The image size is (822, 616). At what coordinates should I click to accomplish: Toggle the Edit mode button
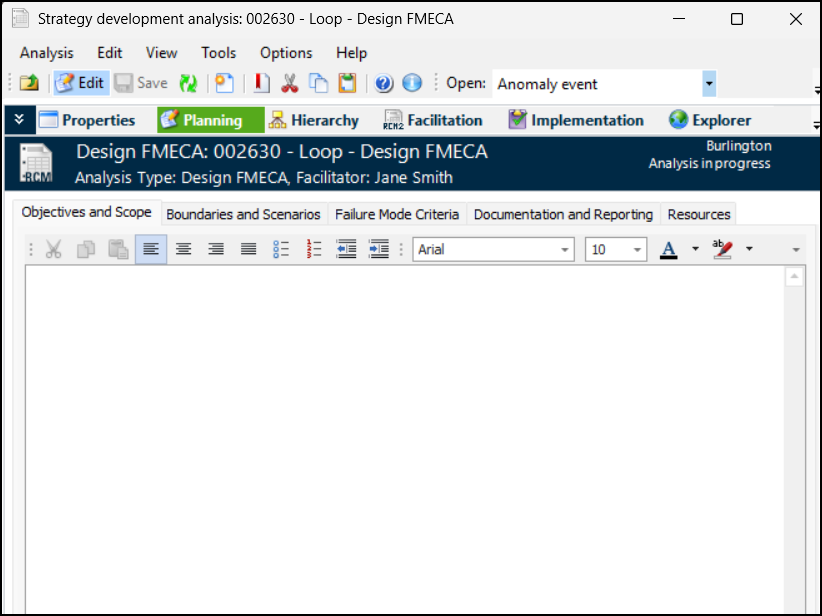click(81, 83)
